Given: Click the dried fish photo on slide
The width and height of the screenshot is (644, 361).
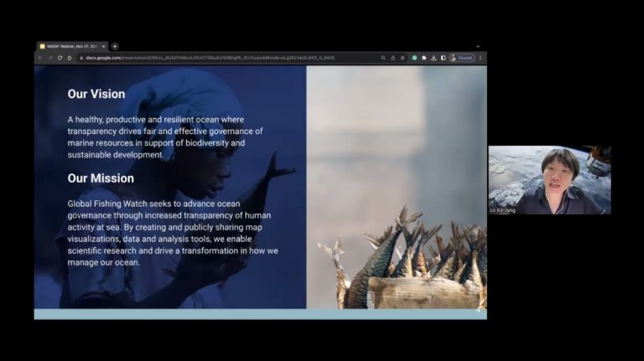Looking at the screenshot, I should [x=397, y=187].
